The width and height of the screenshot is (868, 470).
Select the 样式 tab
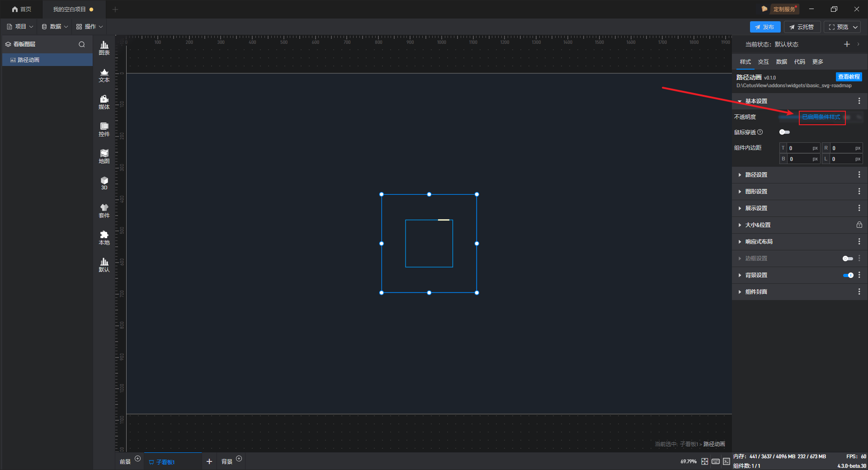pyautogui.click(x=745, y=62)
